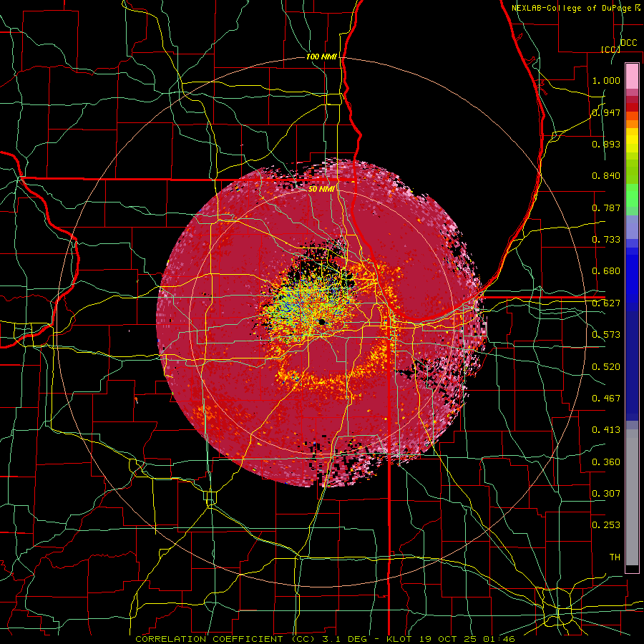Click the black radar site dot at center
The width and height of the screenshot is (644, 644).
323,321
